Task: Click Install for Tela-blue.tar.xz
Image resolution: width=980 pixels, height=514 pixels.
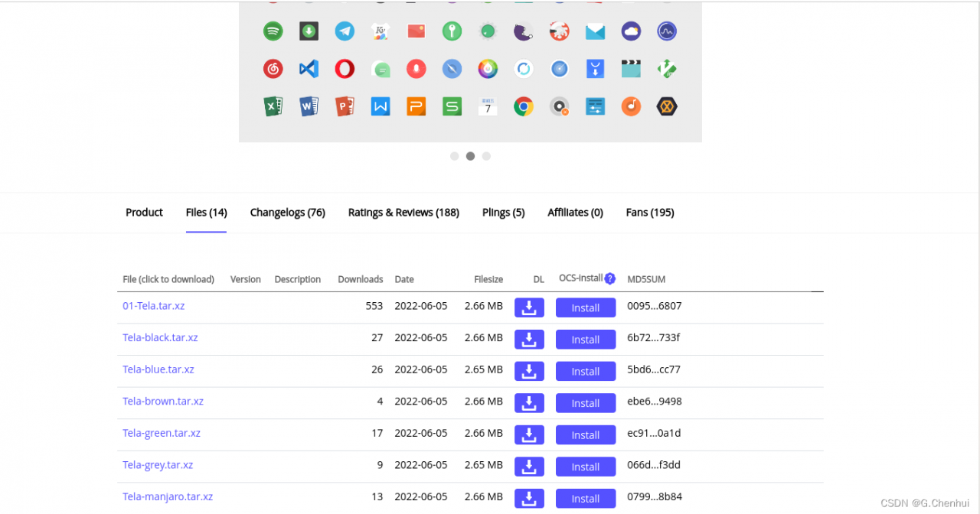Action: coord(586,371)
